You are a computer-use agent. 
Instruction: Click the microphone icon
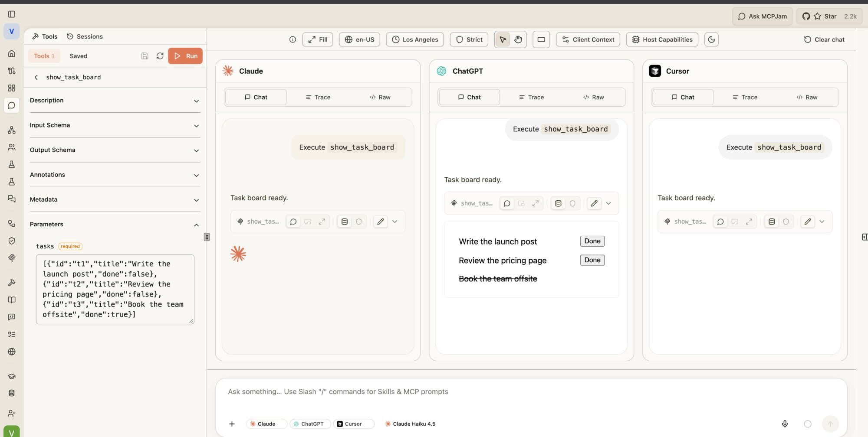coord(785,424)
